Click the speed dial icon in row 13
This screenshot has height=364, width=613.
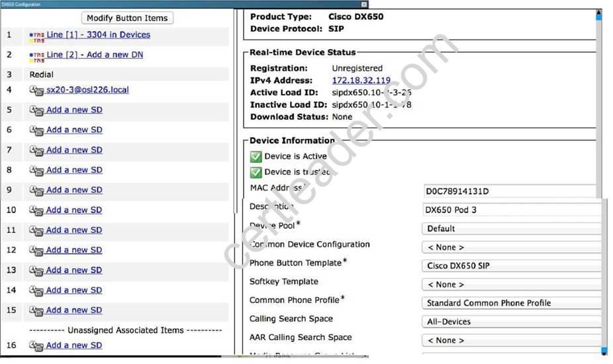(36, 271)
